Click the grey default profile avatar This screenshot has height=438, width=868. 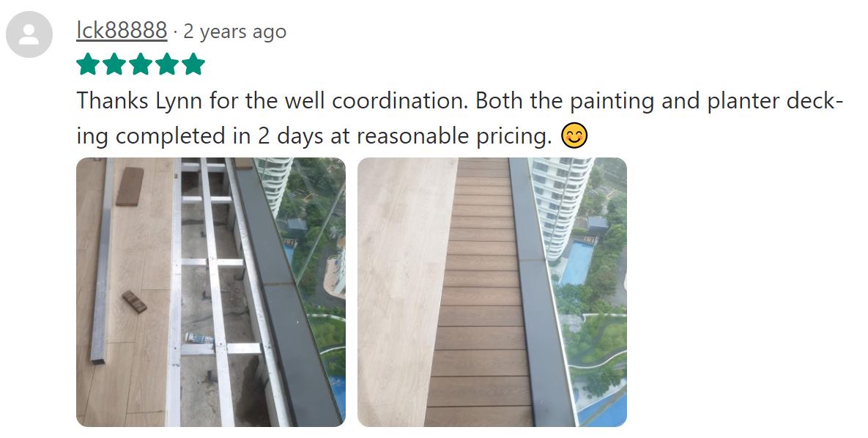[x=29, y=34]
